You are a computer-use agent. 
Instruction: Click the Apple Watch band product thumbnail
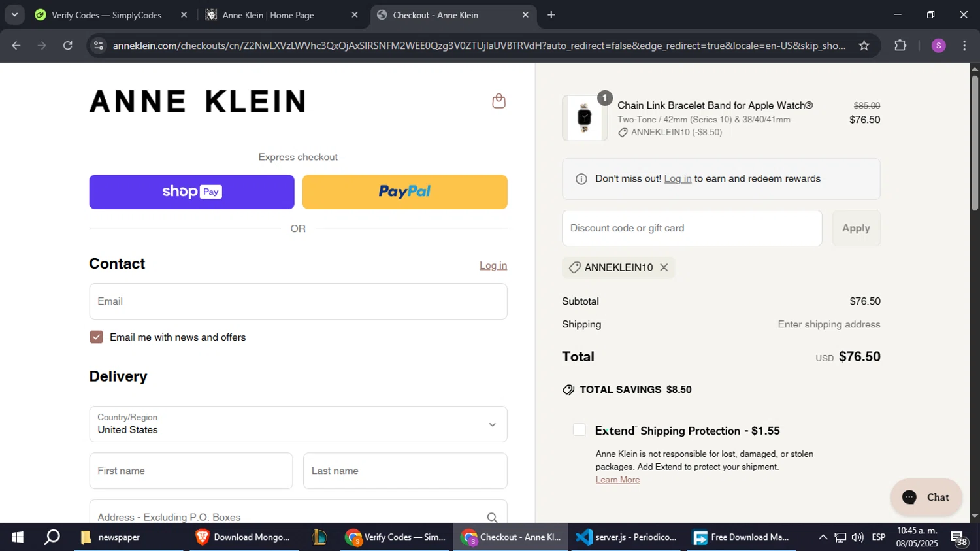(585, 118)
